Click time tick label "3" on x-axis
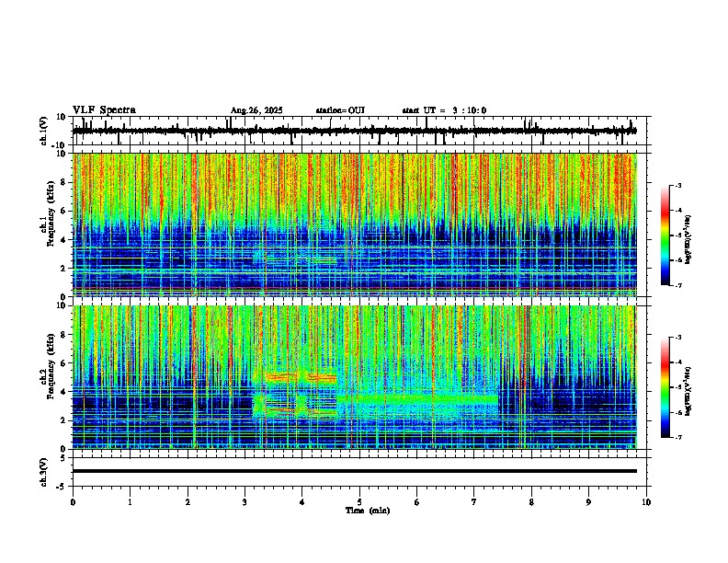The width and height of the screenshot is (728, 563). [245, 502]
